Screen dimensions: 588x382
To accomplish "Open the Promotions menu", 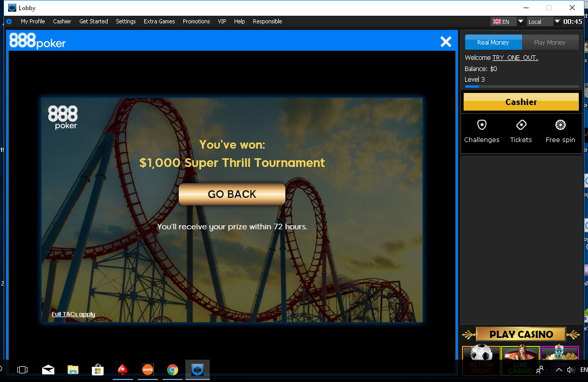I will tap(196, 21).
